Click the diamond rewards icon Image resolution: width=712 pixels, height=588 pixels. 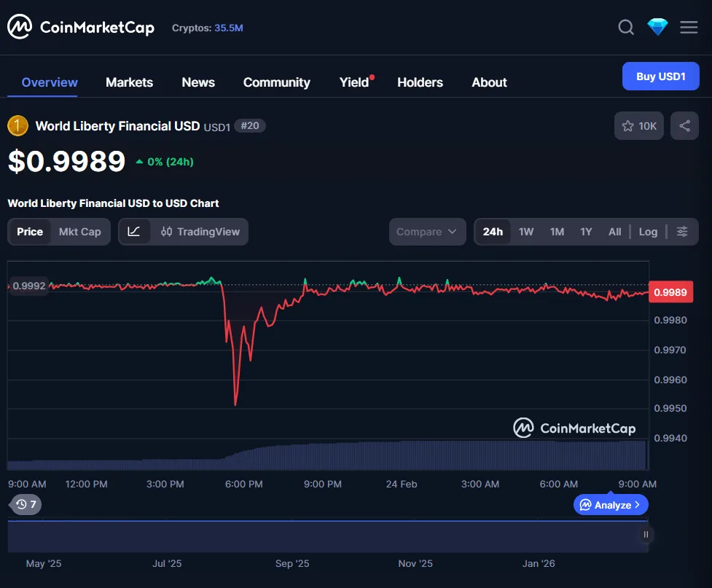point(657,27)
